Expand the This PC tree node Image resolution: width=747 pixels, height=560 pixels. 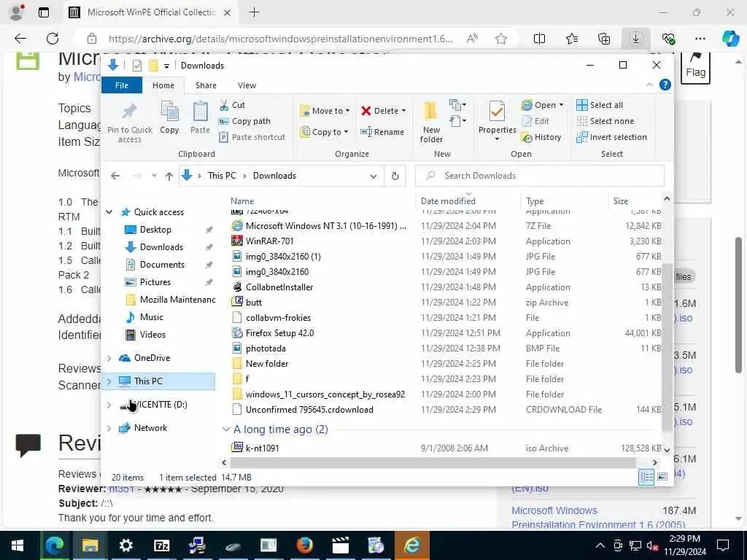coord(109,381)
